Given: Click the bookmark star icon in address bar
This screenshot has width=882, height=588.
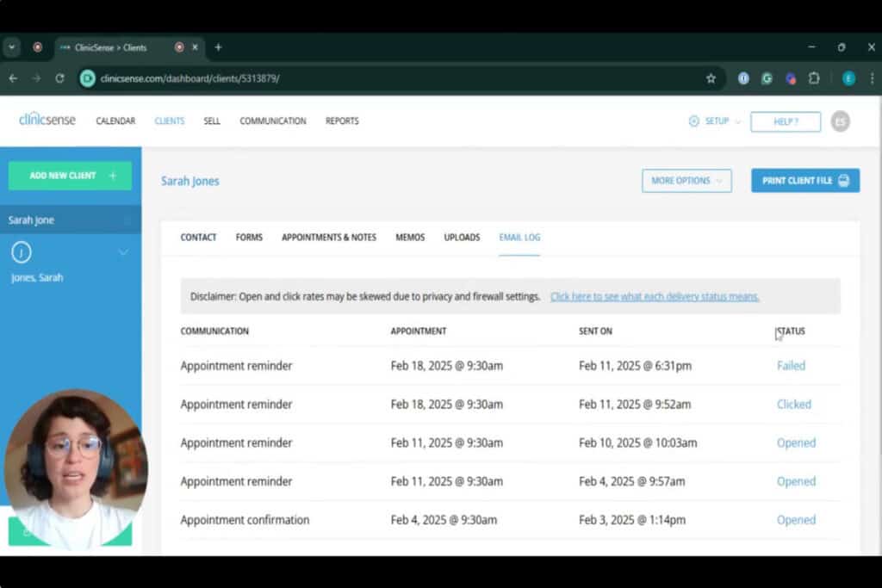Looking at the screenshot, I should (711, 78).
